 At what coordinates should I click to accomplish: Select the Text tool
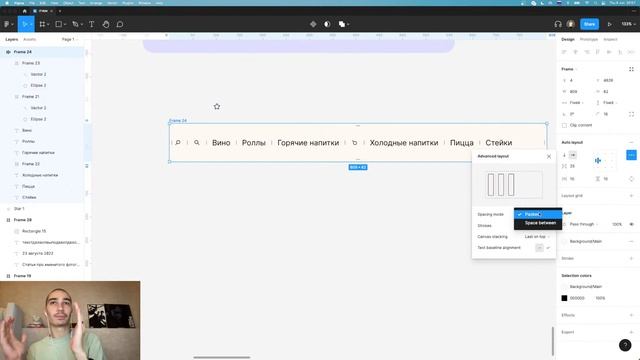91,24
